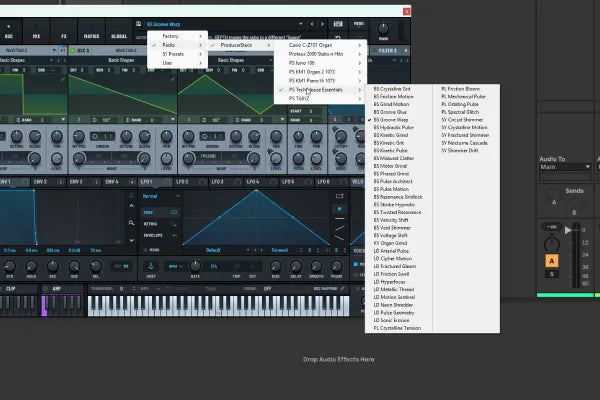Click the up chevron beside envelope graph

click(131, 206)
